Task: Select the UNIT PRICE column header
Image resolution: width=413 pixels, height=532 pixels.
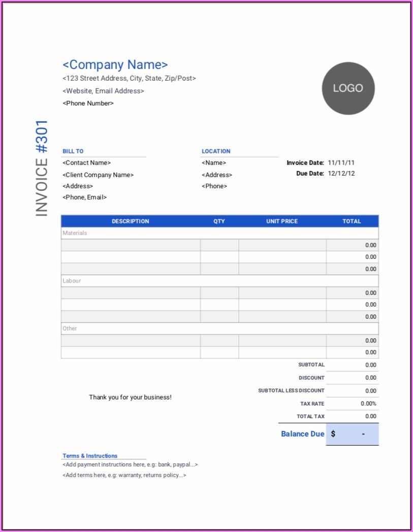Action: coord(282,221)
